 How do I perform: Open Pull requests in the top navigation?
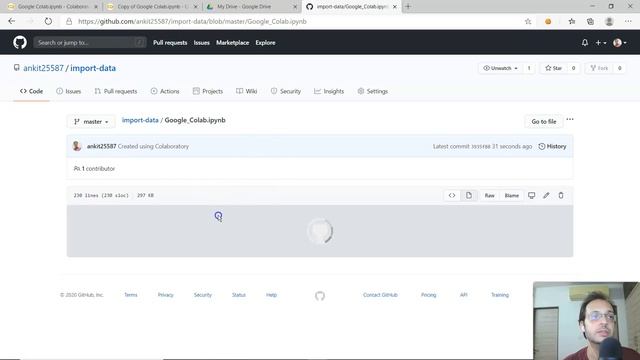pos(170,43)
